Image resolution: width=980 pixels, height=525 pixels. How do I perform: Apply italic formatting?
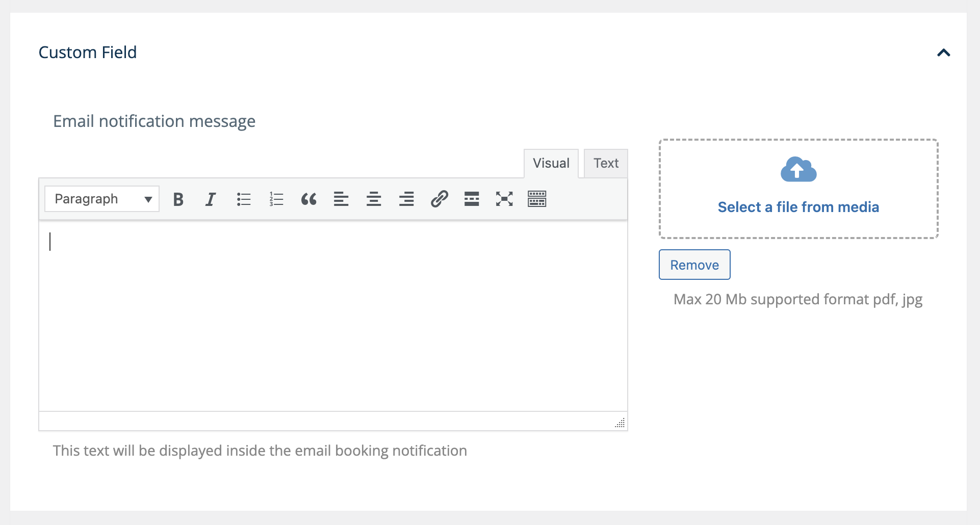pyautogui.click(x=211, y=199)
